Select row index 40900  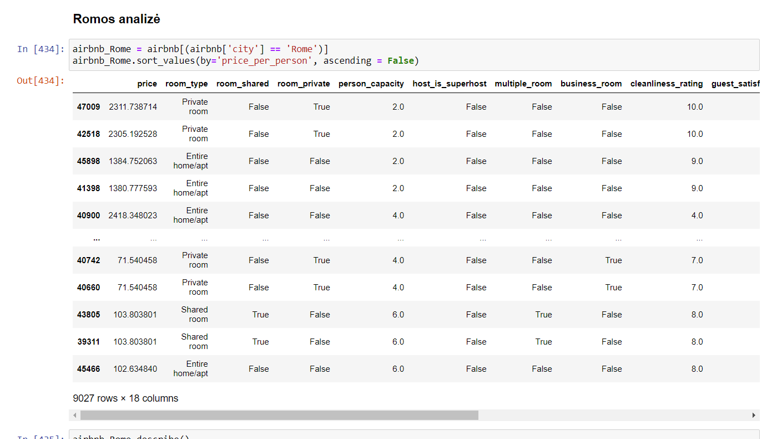(x=88, y=215)
